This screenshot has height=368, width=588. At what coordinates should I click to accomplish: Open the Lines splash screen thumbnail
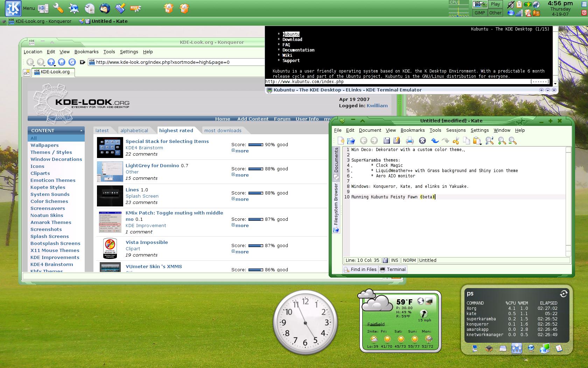pyautogui.click(x=110, y=196)
